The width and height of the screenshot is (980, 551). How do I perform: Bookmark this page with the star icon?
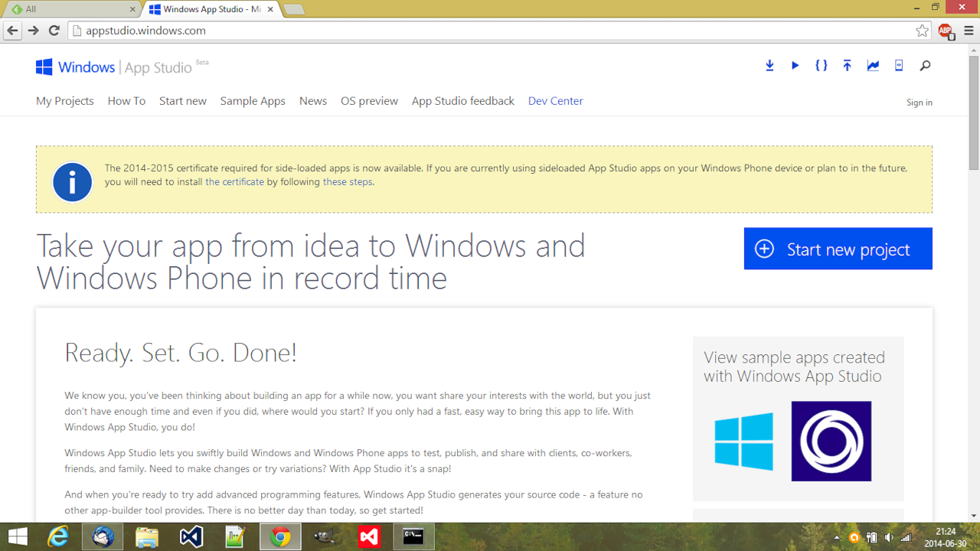922,31
